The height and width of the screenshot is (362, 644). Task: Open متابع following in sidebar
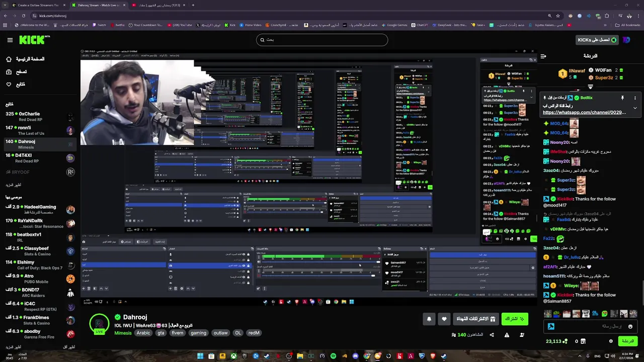16,84
